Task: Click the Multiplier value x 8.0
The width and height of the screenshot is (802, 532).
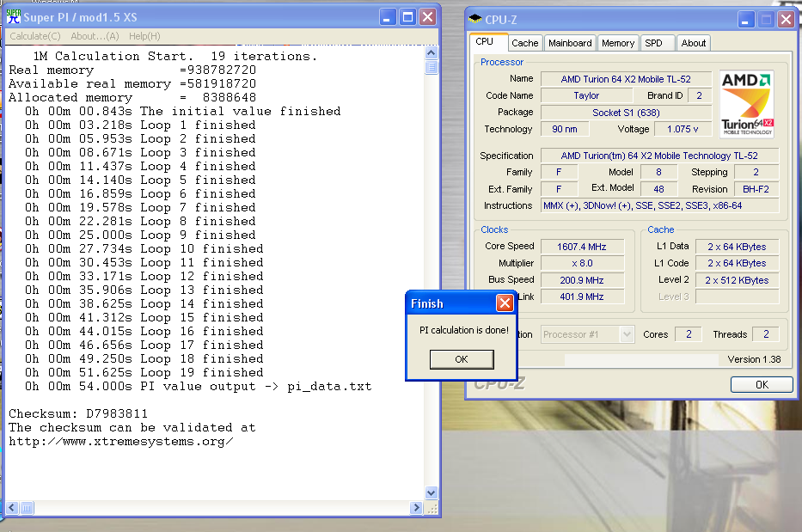Action: [582, 263]
